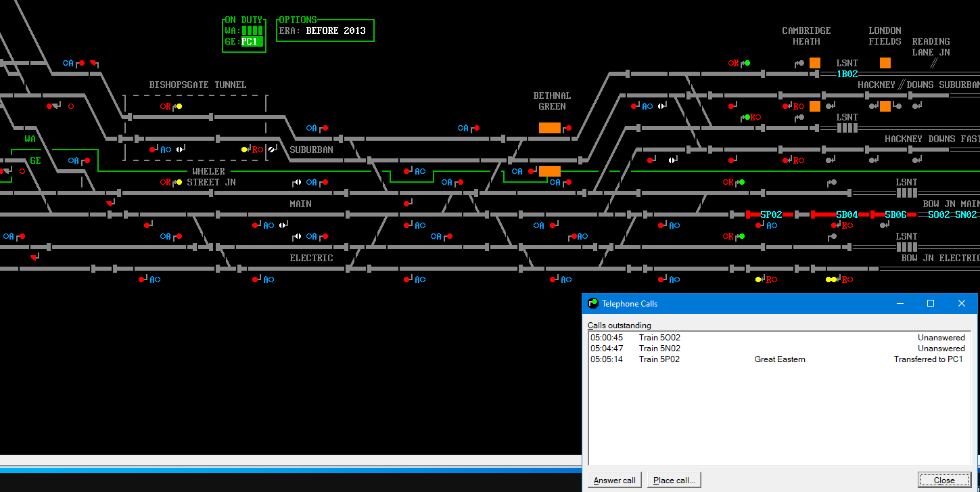Click the single-yellow signal on the bottom Electric line
Viewport: 980px width, 492px height.
coord(758,279)
